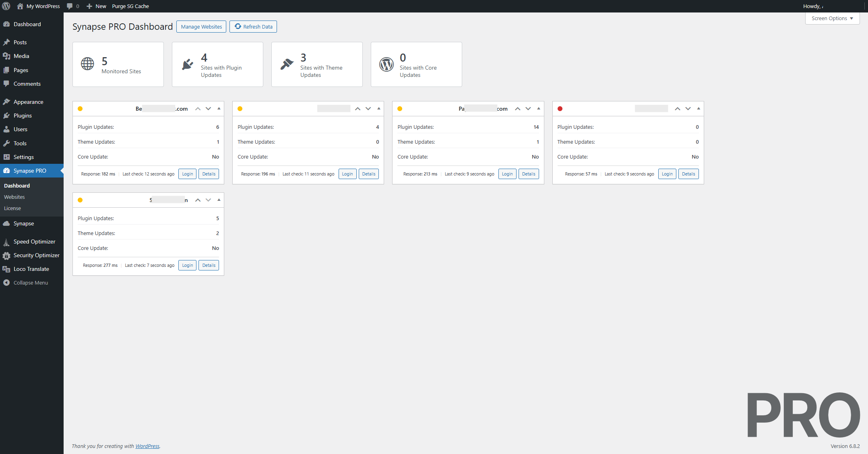Click the plug icon for plugin updates
The image size is (868, 454).
(187, 64)
